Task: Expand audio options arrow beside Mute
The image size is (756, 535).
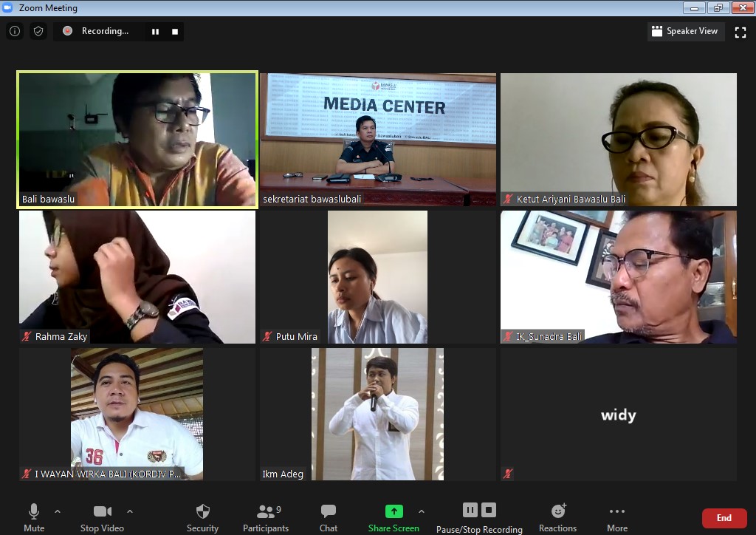Action: [58, 511]
